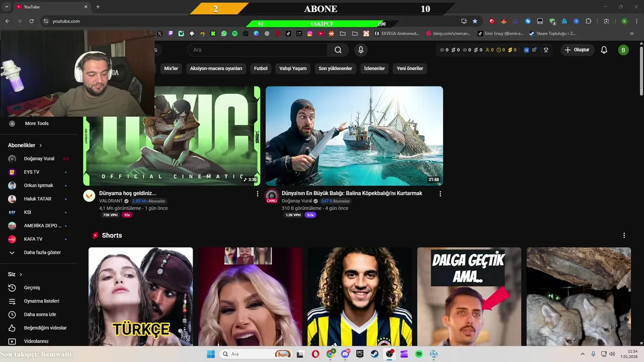Open the account avatar menu in YouTube
644x362 pixels.
point(623,50)
